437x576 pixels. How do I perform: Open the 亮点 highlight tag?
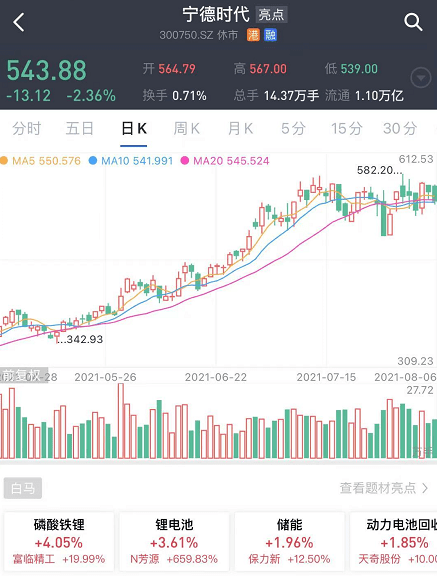pyautogui.click(x=271, y=15)
